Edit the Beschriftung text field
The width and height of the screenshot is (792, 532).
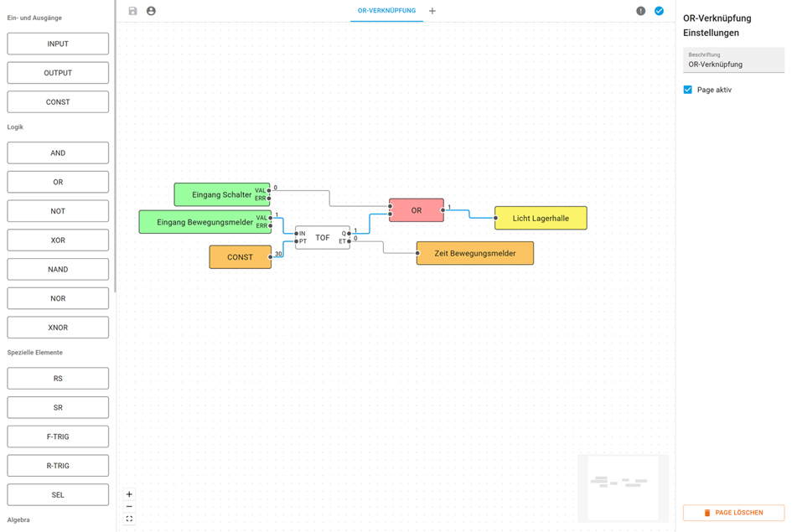click(733, 60)
